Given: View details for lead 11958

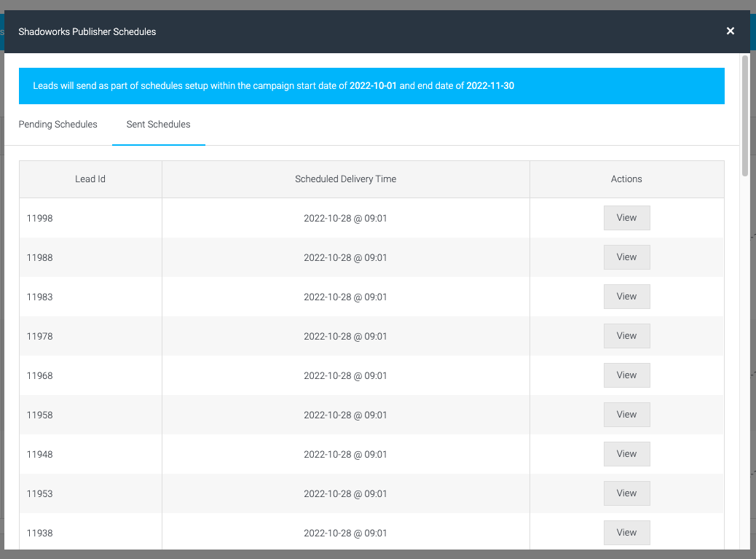Looking at the screenshot, I should pos(626,414).
